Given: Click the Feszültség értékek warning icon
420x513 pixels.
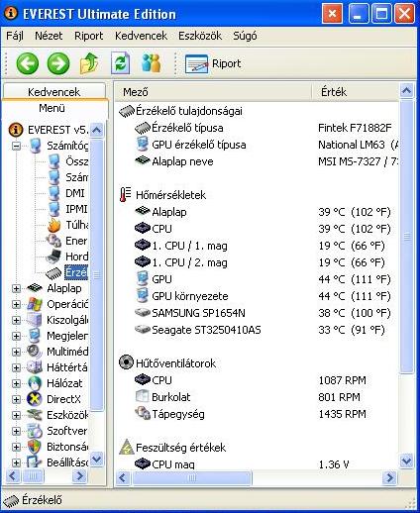Looking at the screenshot, I should 126,447.
